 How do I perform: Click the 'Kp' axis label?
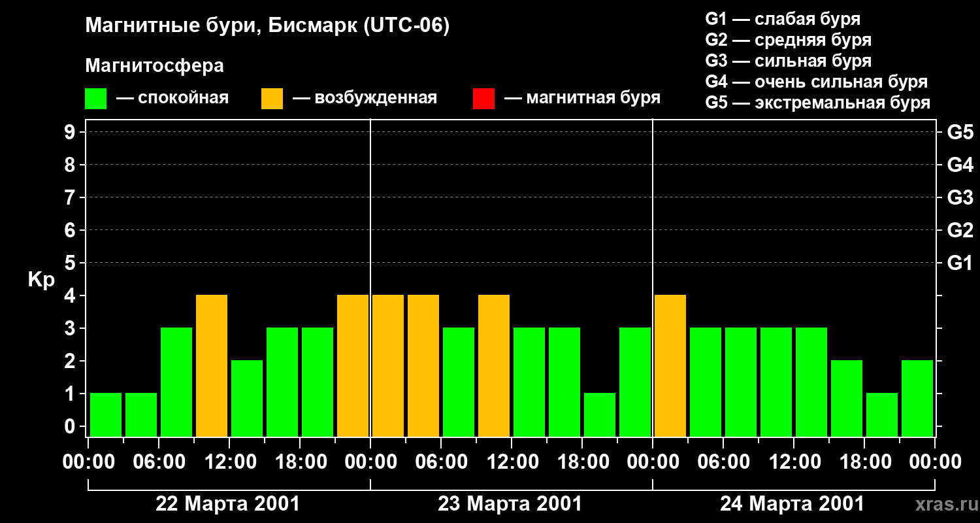point(41,280)
